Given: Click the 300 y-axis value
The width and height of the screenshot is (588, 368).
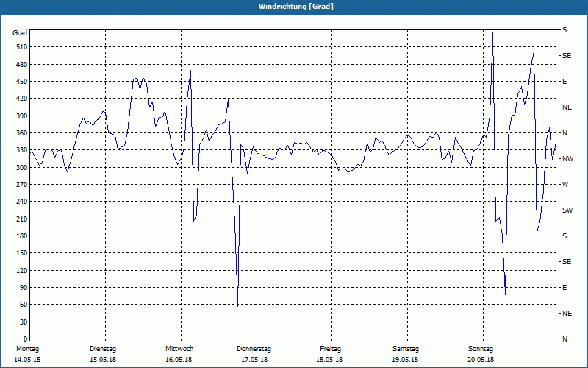Looking at the screenshot, I should tap(21, 168).
